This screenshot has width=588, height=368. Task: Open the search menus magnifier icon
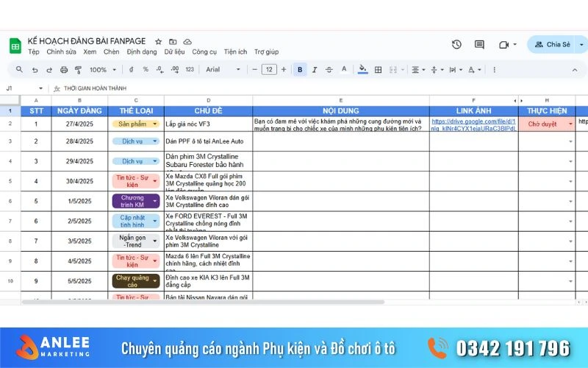click(19, 69)
